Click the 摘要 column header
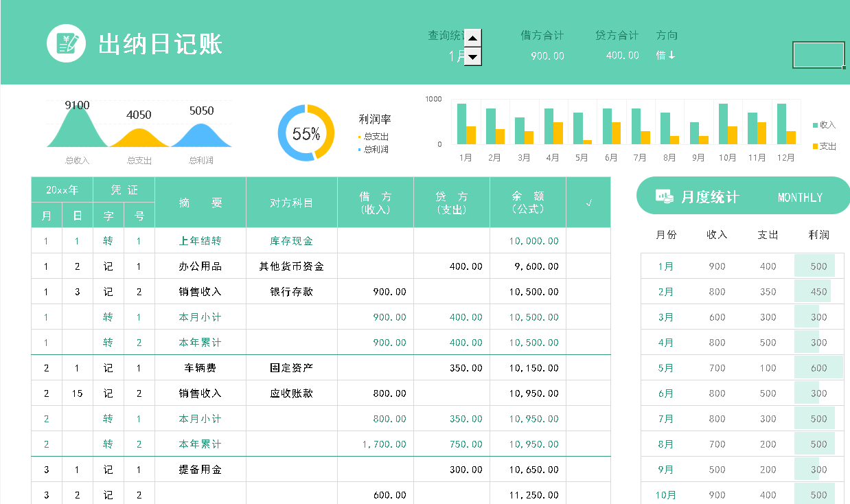The image size is (850, 504). coord(200,203)
